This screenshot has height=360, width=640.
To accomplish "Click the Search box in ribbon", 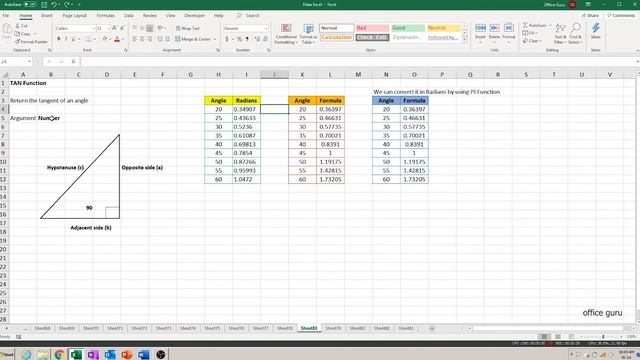I will pyautogui.click(x=249, y=16).
